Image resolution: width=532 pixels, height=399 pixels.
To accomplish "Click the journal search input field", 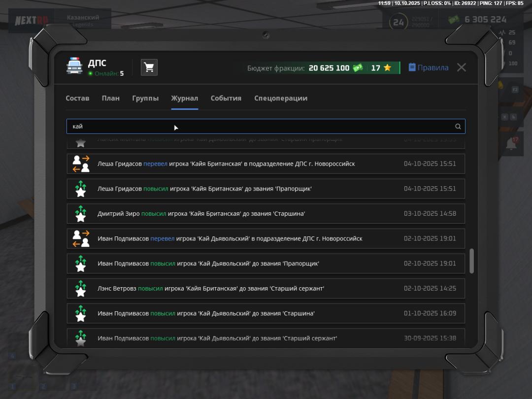I will [x=261, y=127].
